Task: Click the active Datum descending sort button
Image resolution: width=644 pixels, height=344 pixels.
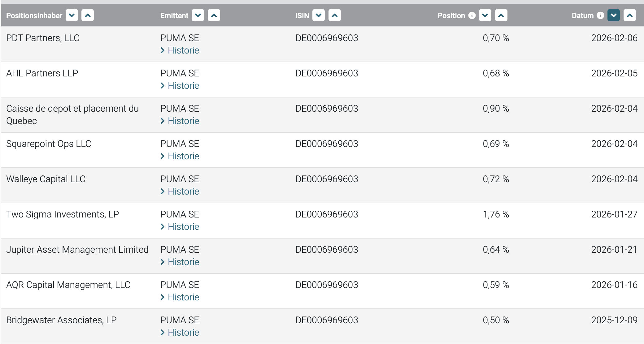Action: pos(613,15)
